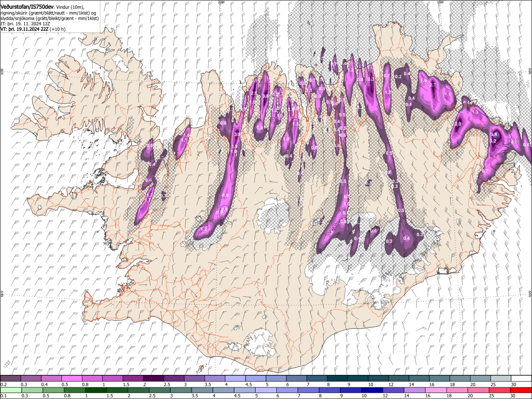532x399 pixels.
Task: Click the 'rigning/skúrir' legend description line
Action: [48, 13]
